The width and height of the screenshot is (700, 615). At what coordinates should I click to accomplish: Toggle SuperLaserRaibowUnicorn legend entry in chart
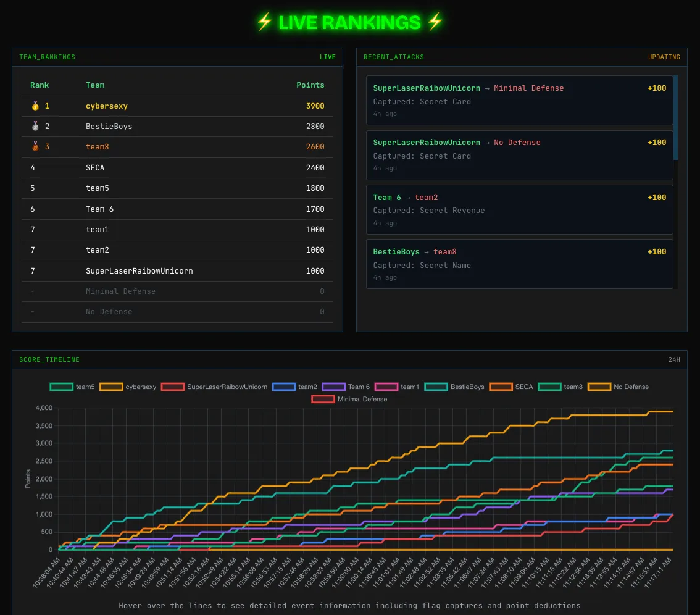(x=214, y=387)
